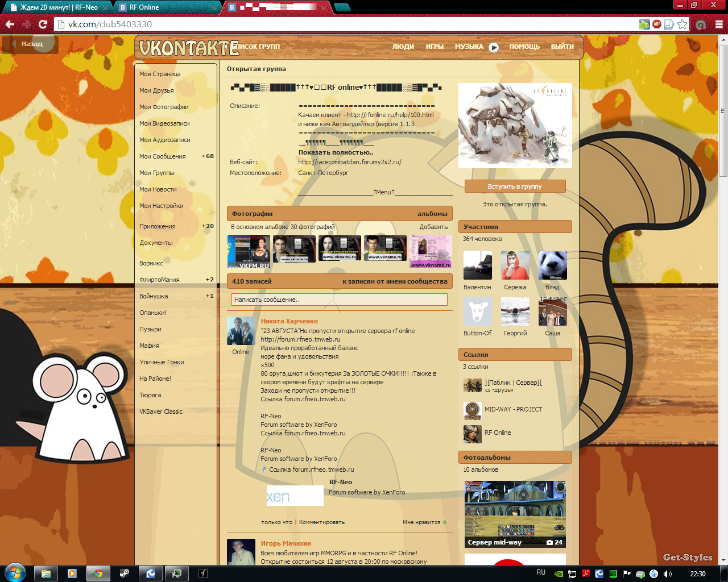
Task: Open the Windows Start menu
Action: (15, 573)
